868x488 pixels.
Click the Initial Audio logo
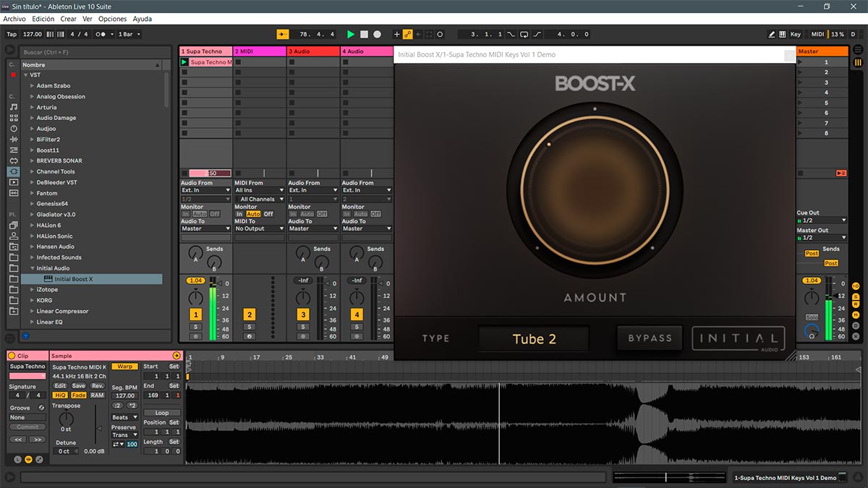coord(739,339)
